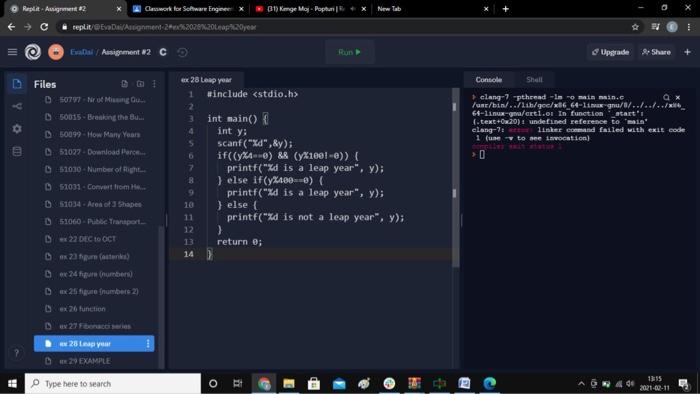Open the Windows Start menu

[12, 384]
